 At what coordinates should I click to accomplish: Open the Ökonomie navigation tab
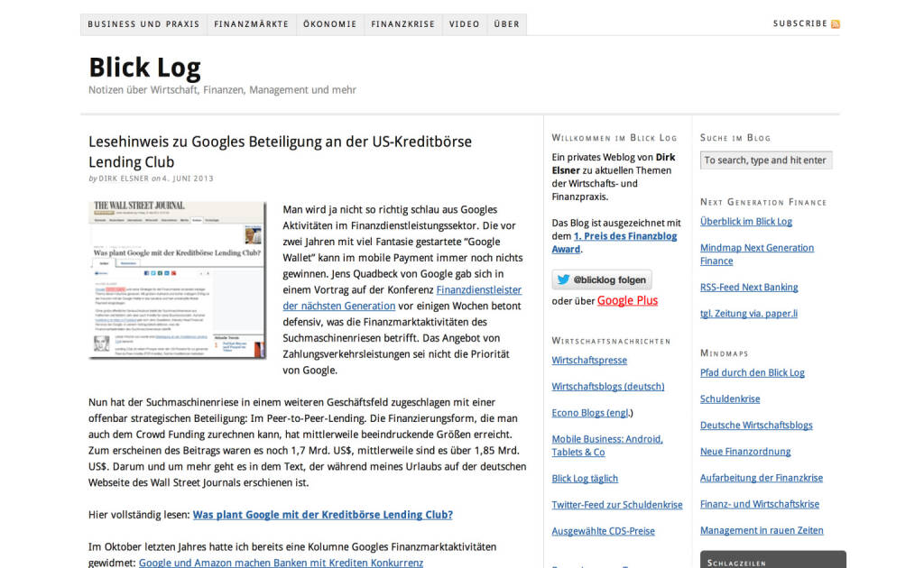329,24
